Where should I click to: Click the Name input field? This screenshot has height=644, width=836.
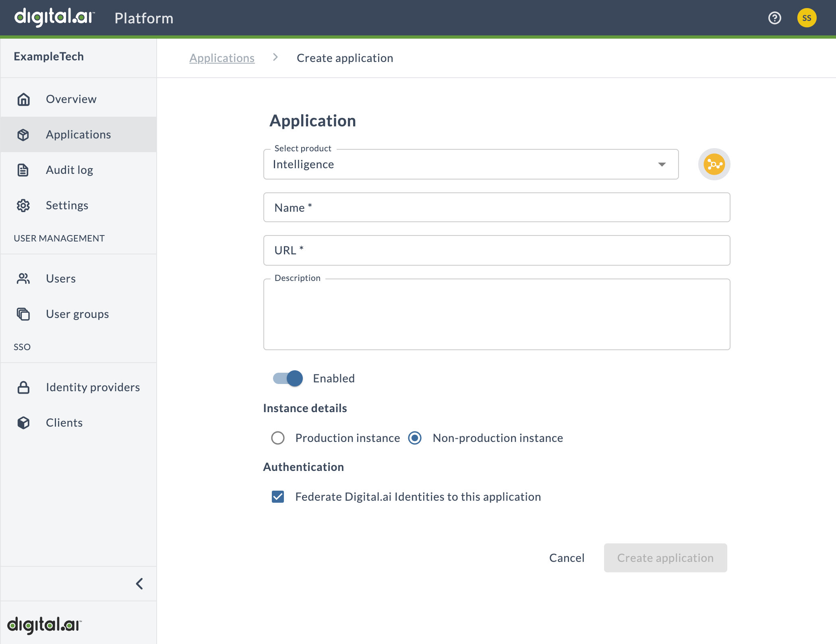pos(497,207)
